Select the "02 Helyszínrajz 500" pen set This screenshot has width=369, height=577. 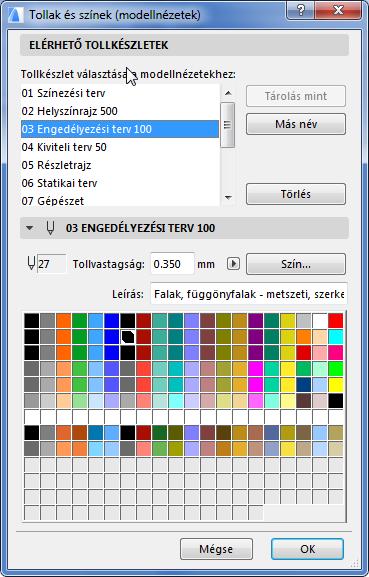tap(120, 111)
